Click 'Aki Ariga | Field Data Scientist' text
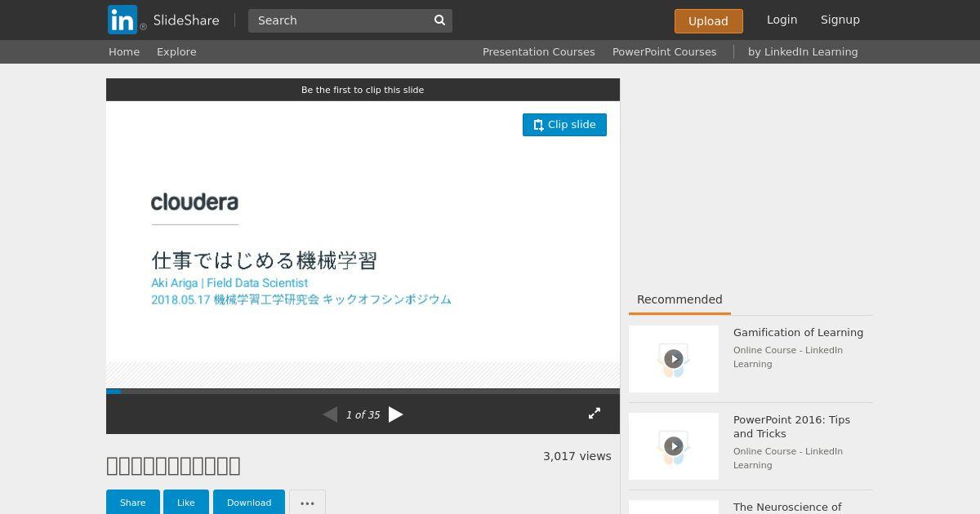The width and height of the screenshot is (980, 514). (229, 283)
